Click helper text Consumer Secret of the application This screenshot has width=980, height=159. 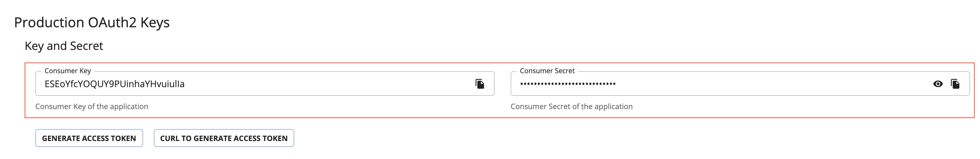[x=572, y=106]
